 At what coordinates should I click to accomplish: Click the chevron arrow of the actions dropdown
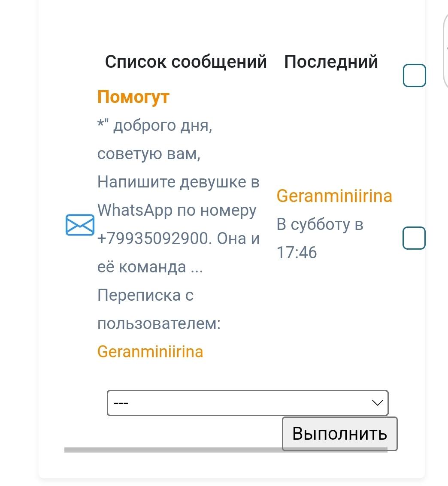[x=377, y=403]
